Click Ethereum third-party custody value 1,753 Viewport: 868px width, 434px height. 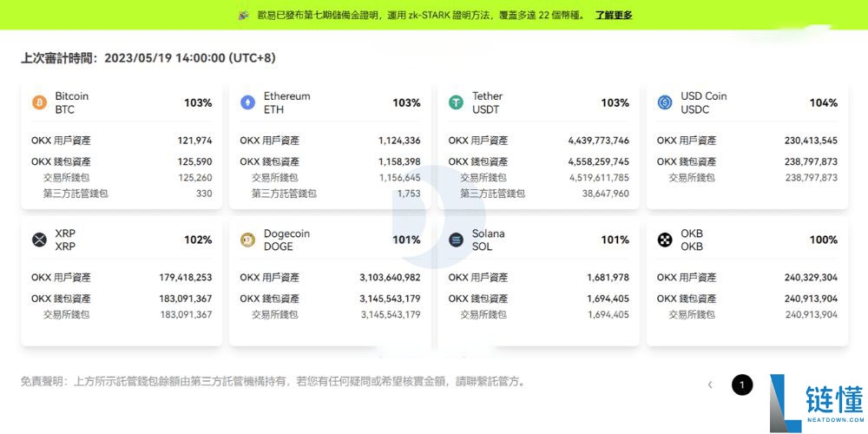coord(409,194)
